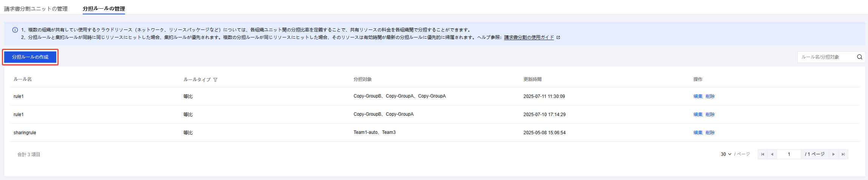Screen dimensions: 868x180
Task: Click the page number input box
Action: pyautogui.click(x=789, y=154)
